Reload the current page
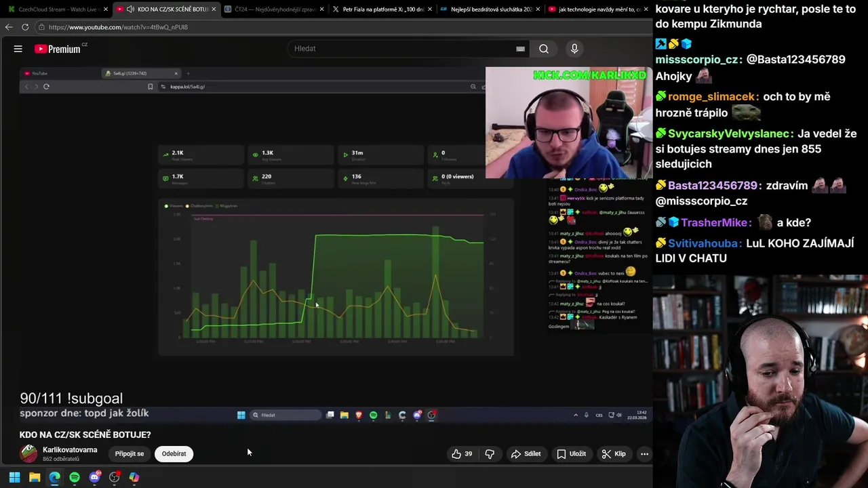The width and height of the screenshot is (868, 488). (x=25, y=27)
